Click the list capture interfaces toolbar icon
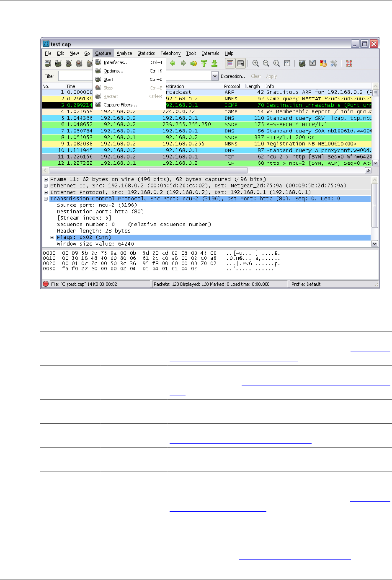Viewport: 392px width, 580px height. [48, 63]
